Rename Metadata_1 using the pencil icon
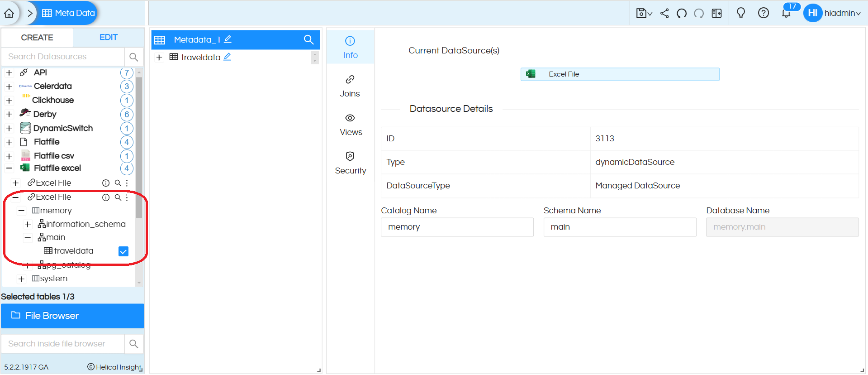This screenshot has width=868, height=375. click(x=228, y=39)
